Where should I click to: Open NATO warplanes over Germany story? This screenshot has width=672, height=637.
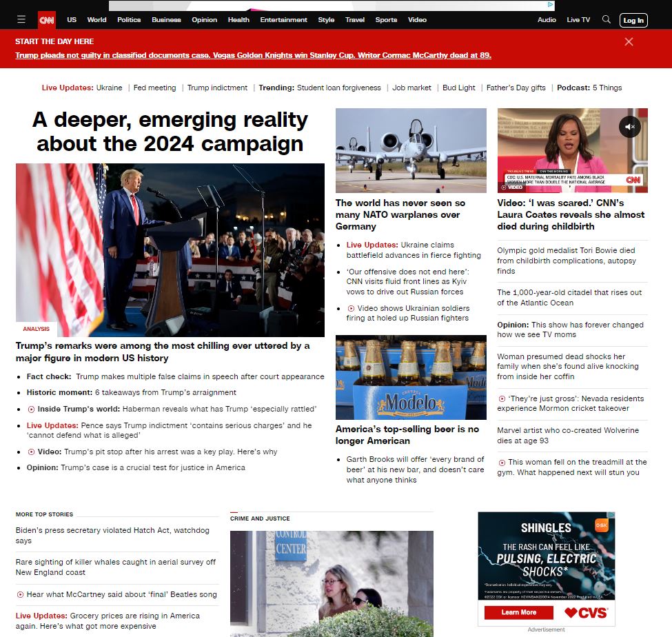coord(400,215)
